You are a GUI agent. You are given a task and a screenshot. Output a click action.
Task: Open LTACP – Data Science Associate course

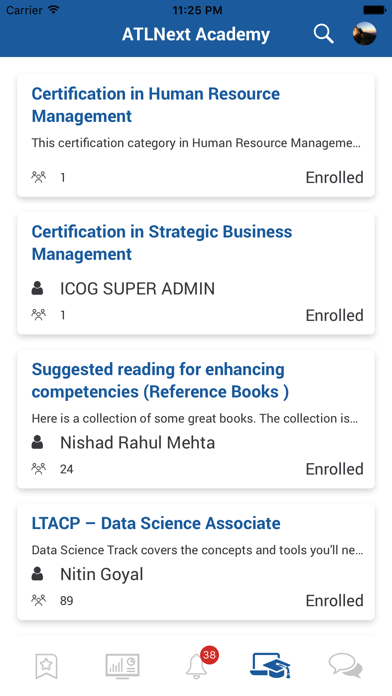[x=156, y=523]
